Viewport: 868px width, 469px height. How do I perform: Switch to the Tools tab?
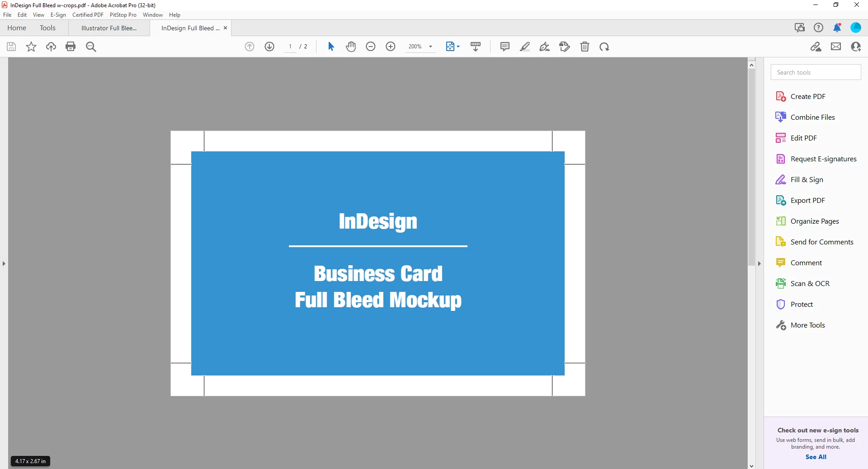point(47,28)
